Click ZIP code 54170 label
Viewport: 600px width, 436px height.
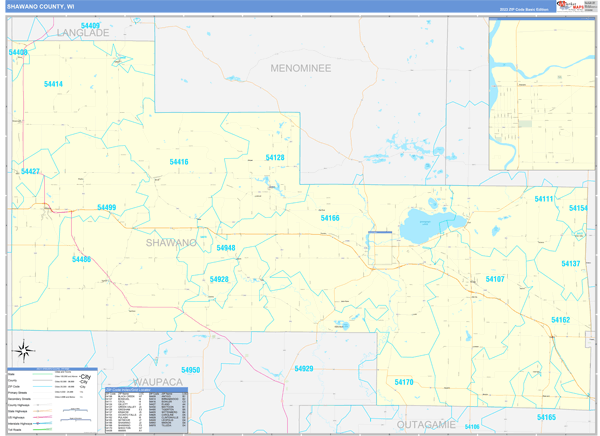pyautogui.click(x=404, y=383)
